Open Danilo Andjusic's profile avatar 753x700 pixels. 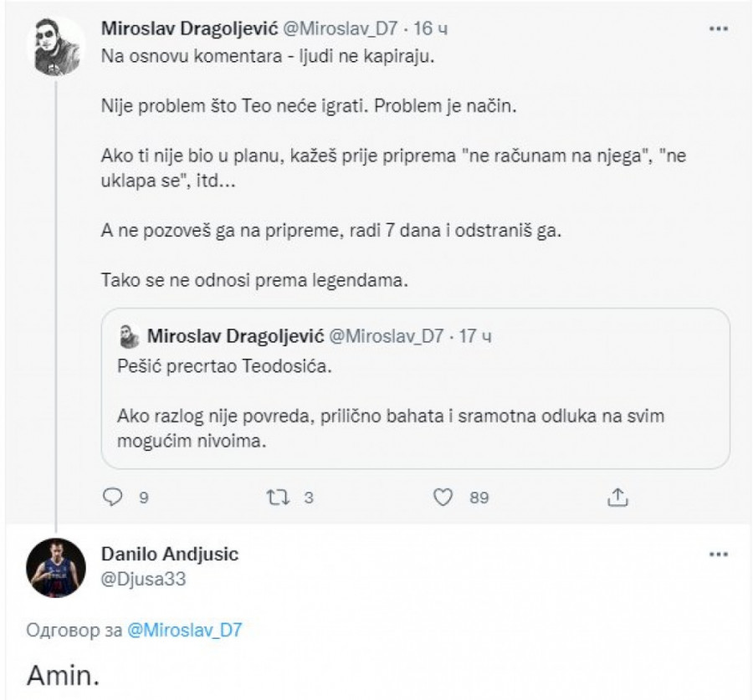[57, 567]
